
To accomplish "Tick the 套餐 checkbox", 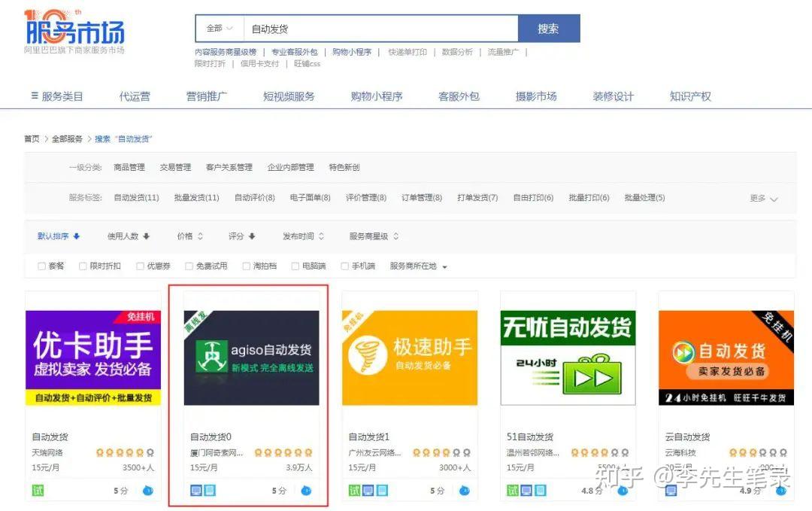I will coord(41,266).
